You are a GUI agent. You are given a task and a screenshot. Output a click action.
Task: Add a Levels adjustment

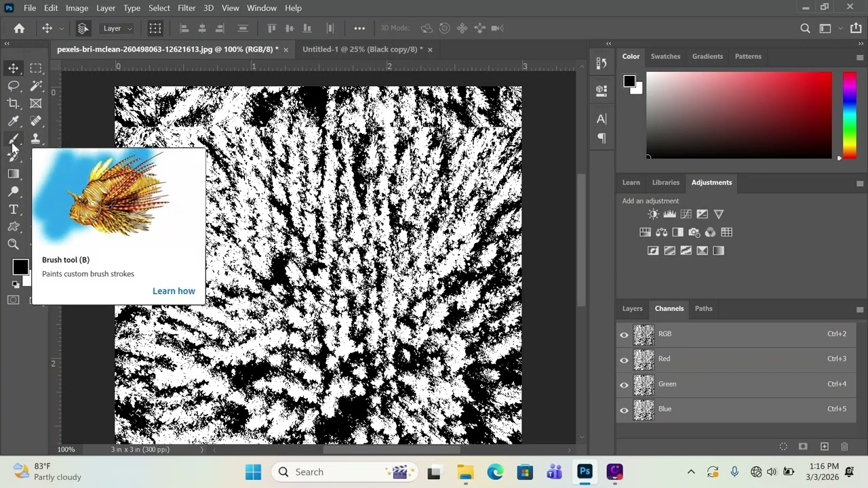(669, 214)
